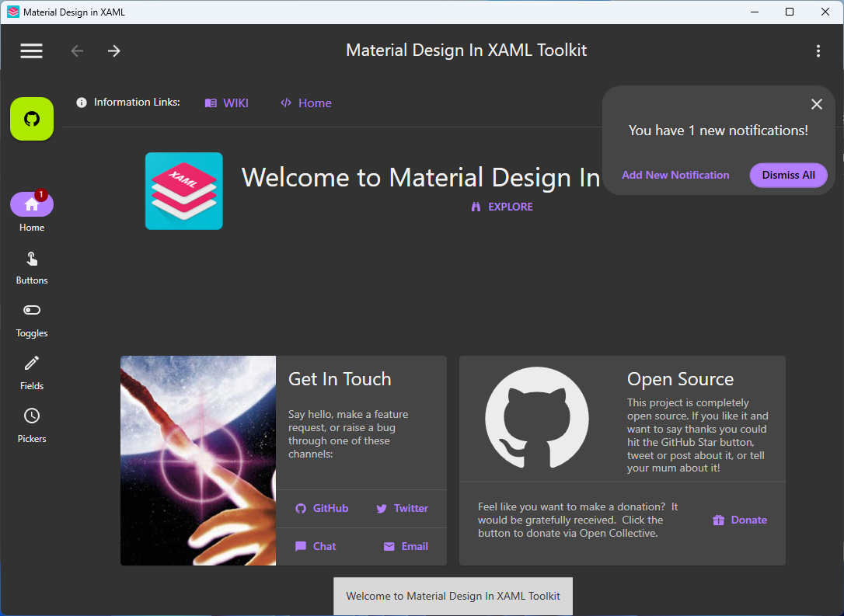Close the notifications popup with X
Viewport: 844px width, 616px height.
click(x=817, y=104)
